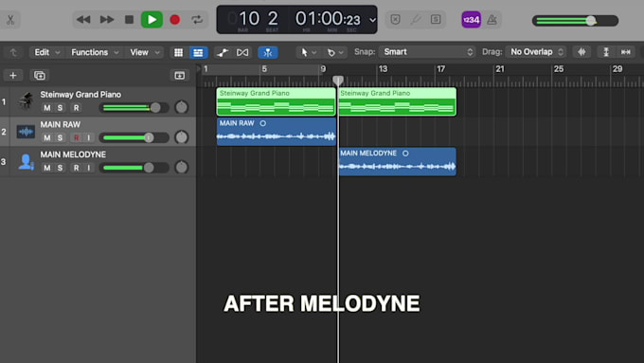644x363 pixels.
Task: Solo the Steinway Grand Piano track
Action: click(x=60, y=108)
